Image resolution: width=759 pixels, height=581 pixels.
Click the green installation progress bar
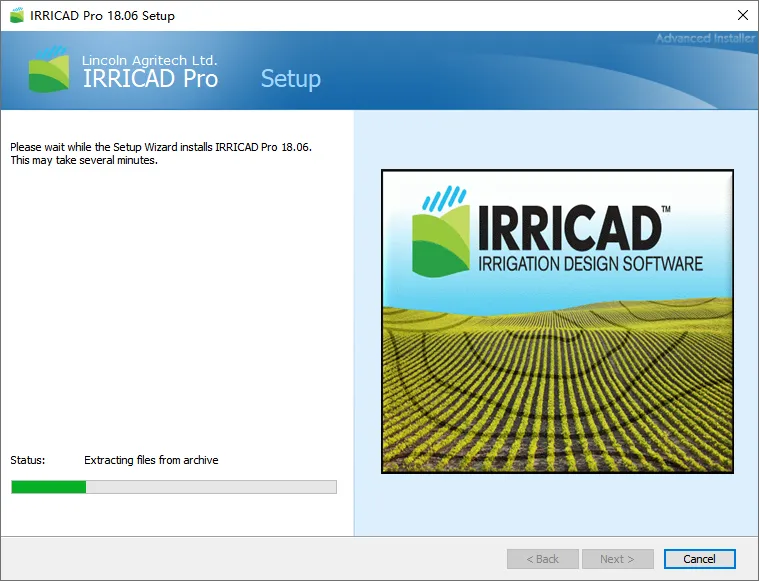[174, 487]
